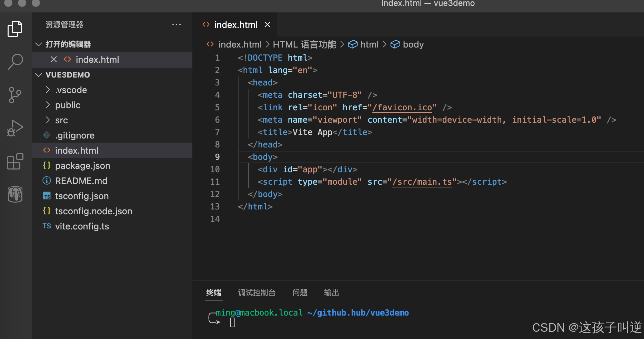Click the terminal command input area
Screen dimensions: 644x339
233,322
